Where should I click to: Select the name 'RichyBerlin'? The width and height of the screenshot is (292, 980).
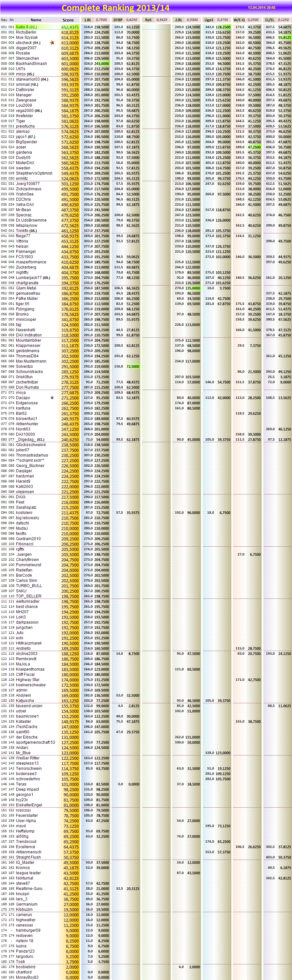(x=26, y=33)
